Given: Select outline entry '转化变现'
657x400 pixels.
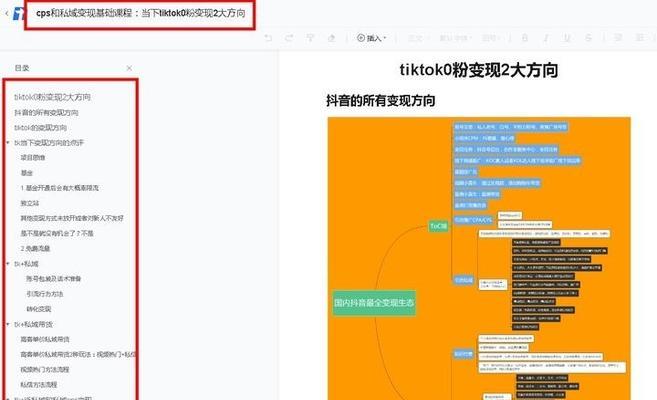Looking at the screenshot, I should tap(39, 309).
